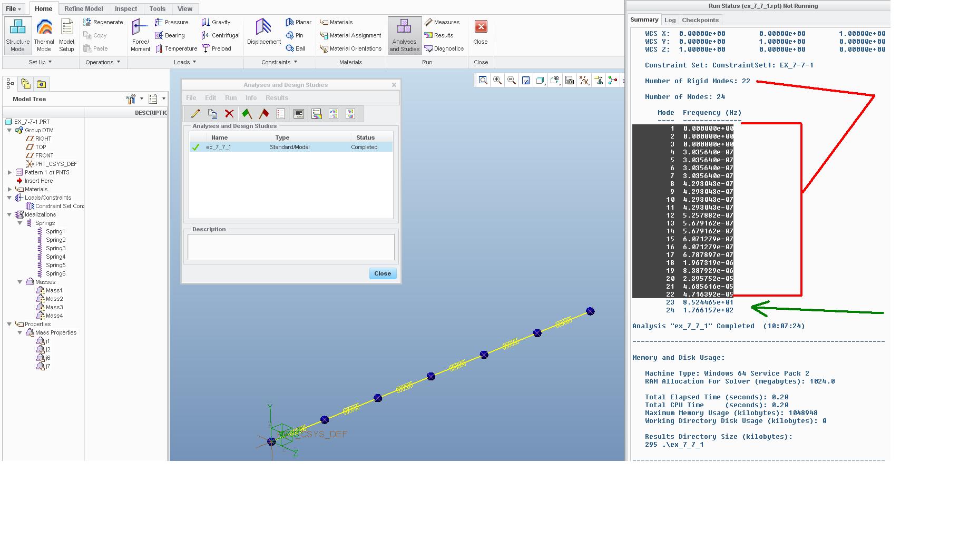This screenshot has height=560, width=979.
Task: Expand the Constraints group dropdown
Action: point(279,62)
